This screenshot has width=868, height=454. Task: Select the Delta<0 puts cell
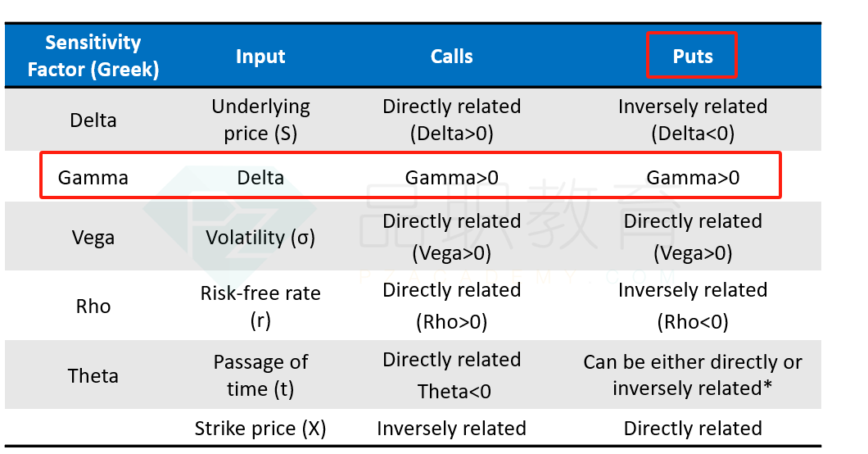[693, 120]
